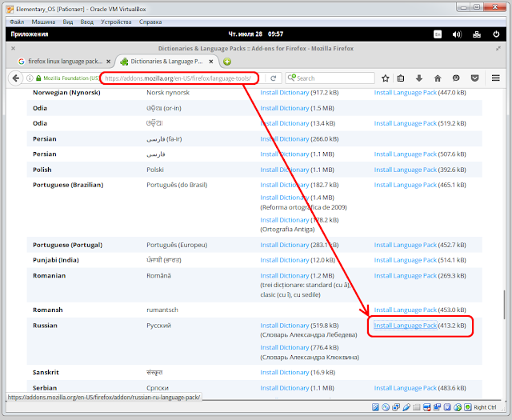The height and width of the screenshot is (420, 512).
Task: Click the Firefox window close X at top-left
Action: (x=13, y=48)
